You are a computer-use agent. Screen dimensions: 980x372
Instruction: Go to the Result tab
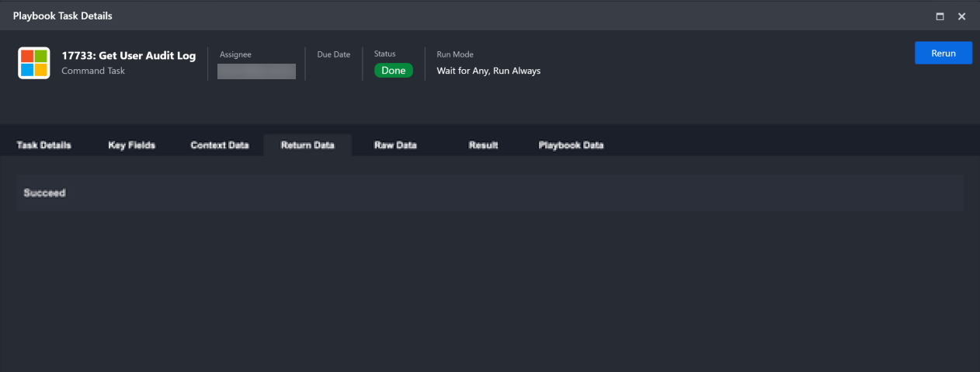[483, 145]
